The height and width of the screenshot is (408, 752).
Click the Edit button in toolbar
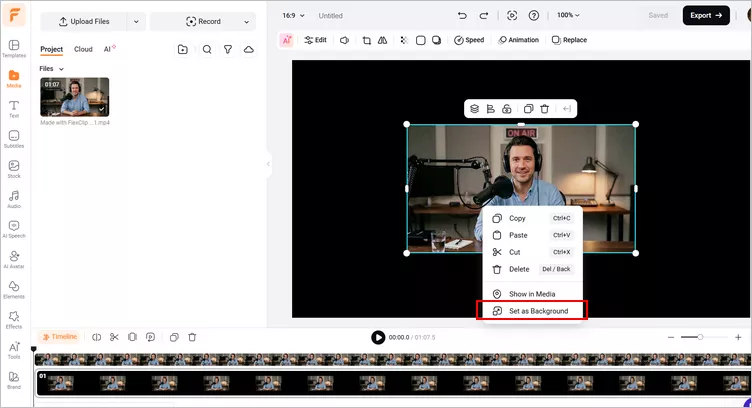316,40
